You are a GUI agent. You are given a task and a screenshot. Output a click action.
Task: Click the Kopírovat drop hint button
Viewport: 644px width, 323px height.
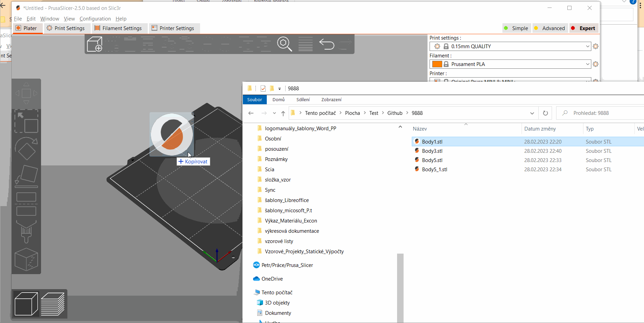tap(193, 161)
